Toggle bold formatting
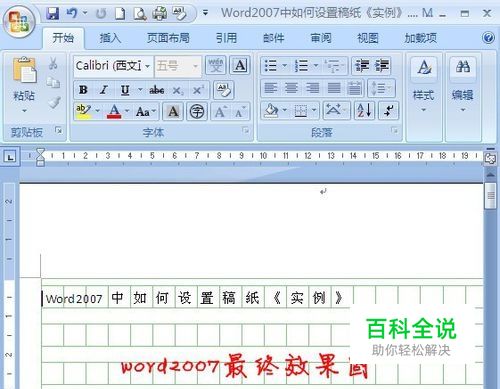Image resolution: width=500 pixels, height=389 pixels. [83, 90]
